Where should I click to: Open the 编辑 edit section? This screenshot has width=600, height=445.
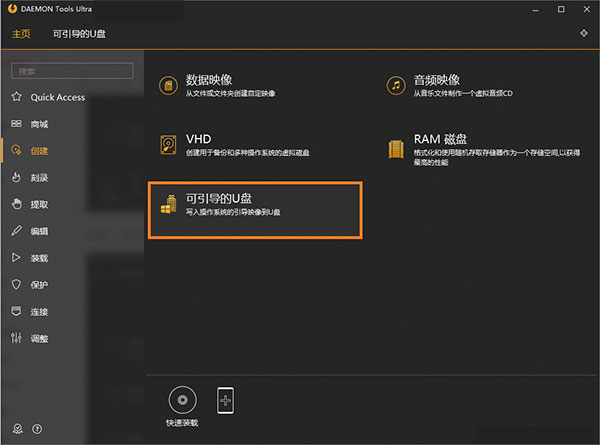(x=30, y=231)
